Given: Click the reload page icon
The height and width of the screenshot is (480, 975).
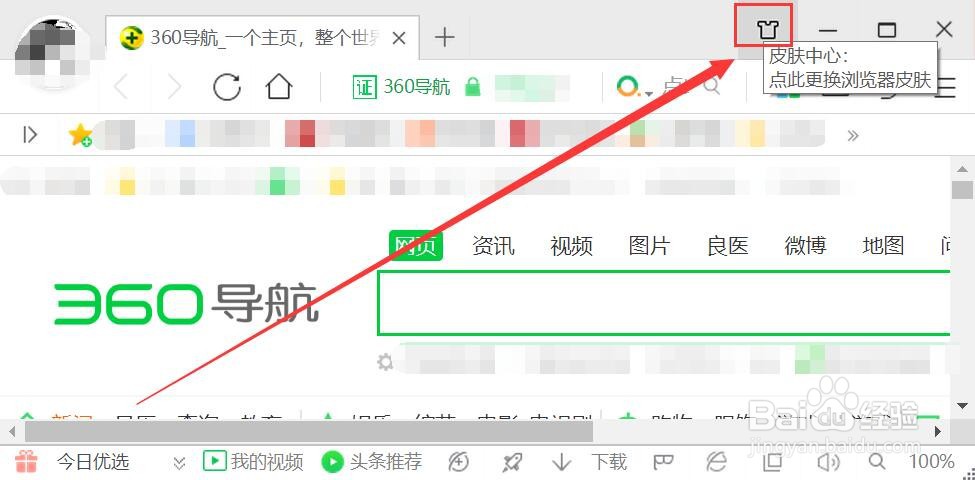Looking at the screenshot, I should 226,87.
